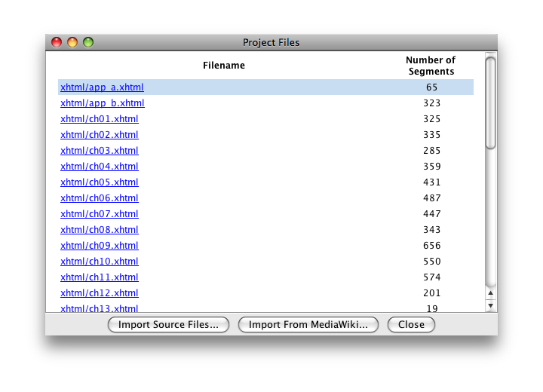This screenshot has height=392, width=543.
Task: Click the xhtml/ch02.xhtml link
Action: [100, 135]
